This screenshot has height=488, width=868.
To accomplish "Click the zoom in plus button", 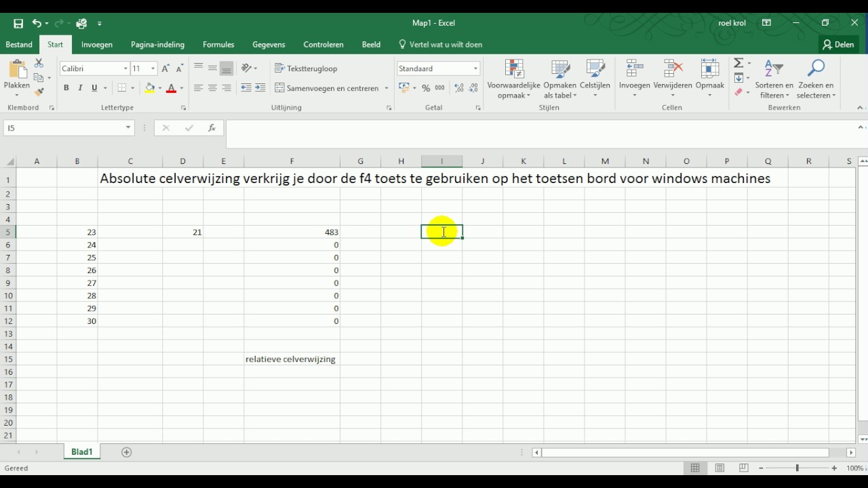I will pyautogui.click(x=834, y=468).
